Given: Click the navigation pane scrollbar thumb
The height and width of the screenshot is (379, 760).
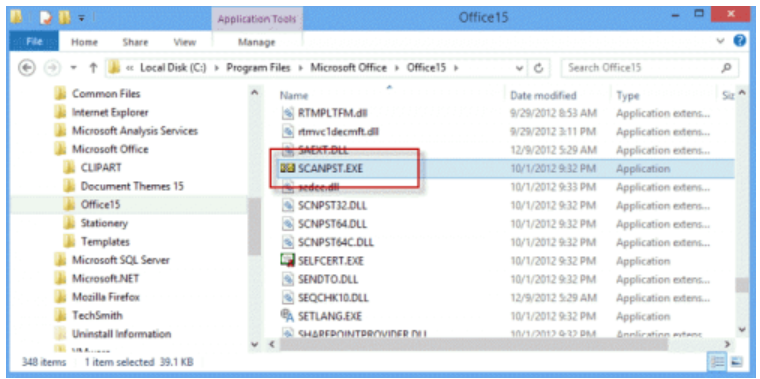Looking at the screenshot, I should point(254,227).
